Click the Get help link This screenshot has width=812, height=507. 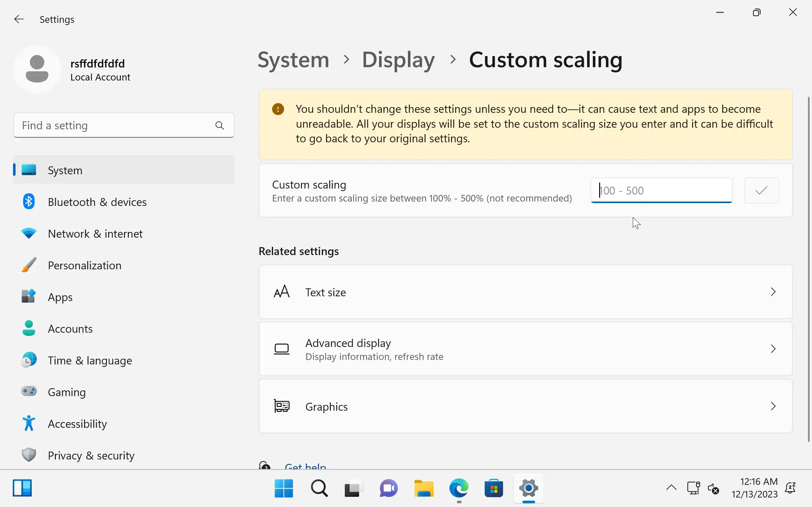point(305,466)
